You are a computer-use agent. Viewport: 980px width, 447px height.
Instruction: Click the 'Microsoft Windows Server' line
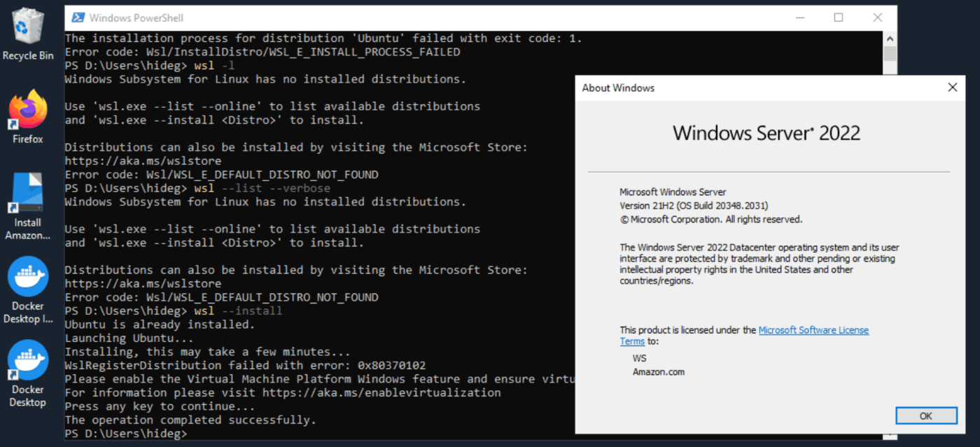pos(673,192)
